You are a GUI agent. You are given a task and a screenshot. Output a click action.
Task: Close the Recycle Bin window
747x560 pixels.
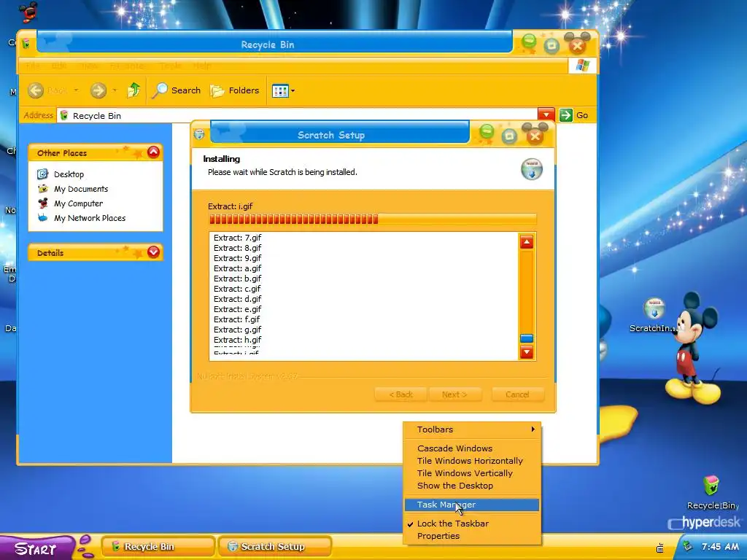[578, 46]
